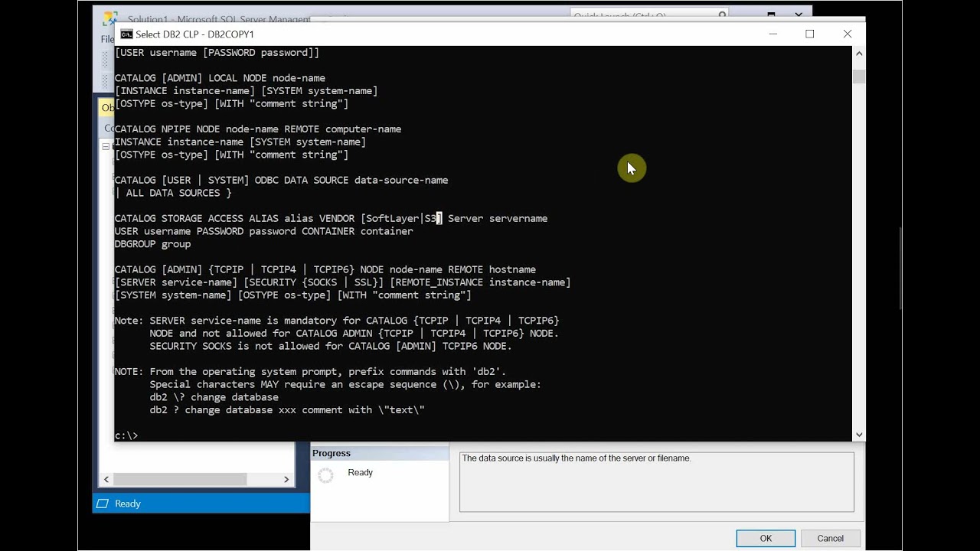Click the DB2 CLP console window icon

(126, 34)
